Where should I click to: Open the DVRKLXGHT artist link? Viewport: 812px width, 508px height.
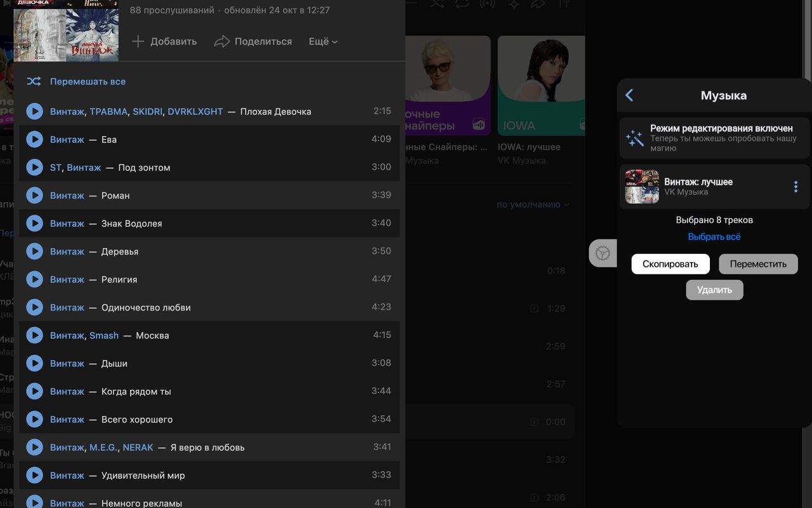pos(195,112)
